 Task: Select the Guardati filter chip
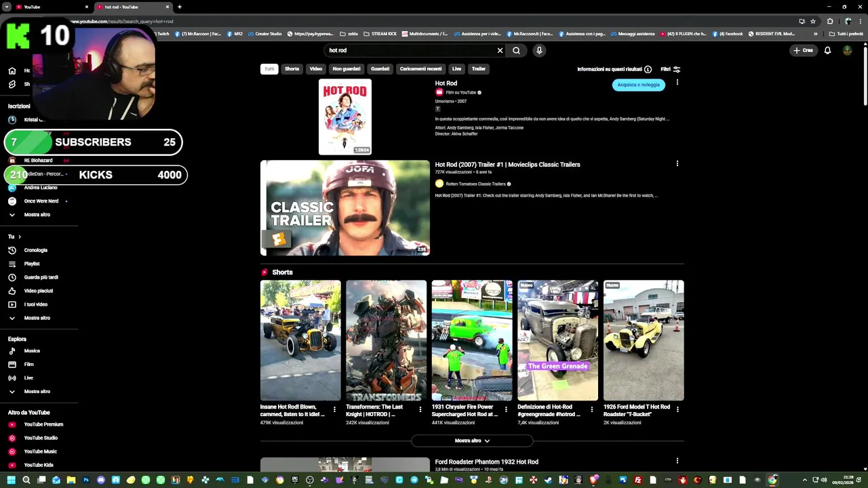[x=380, y=68]
